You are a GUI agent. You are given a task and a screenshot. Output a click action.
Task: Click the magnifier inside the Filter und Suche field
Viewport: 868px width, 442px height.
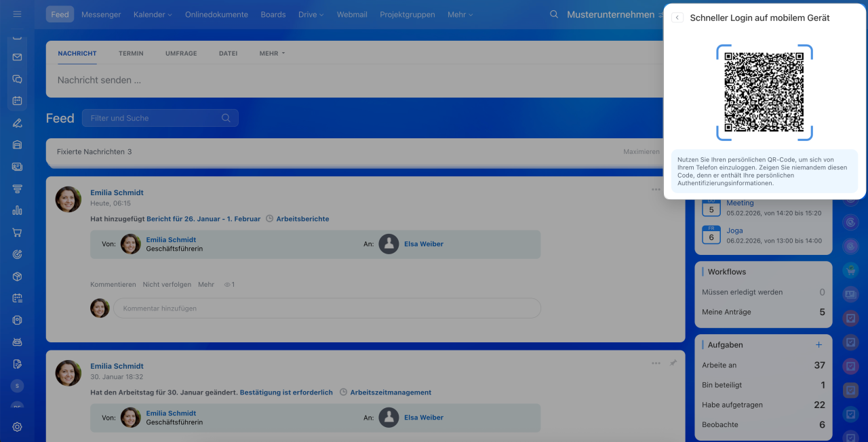(226, 118)
